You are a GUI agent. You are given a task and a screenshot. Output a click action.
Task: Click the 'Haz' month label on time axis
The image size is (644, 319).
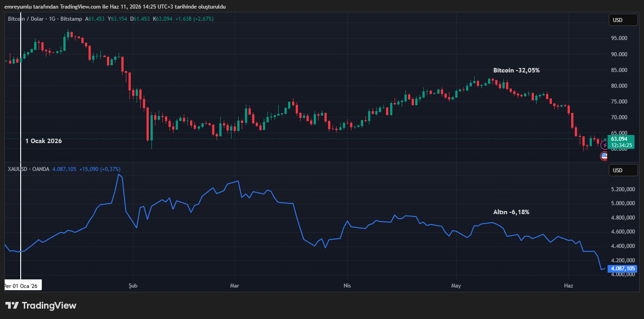pos(568,285)
